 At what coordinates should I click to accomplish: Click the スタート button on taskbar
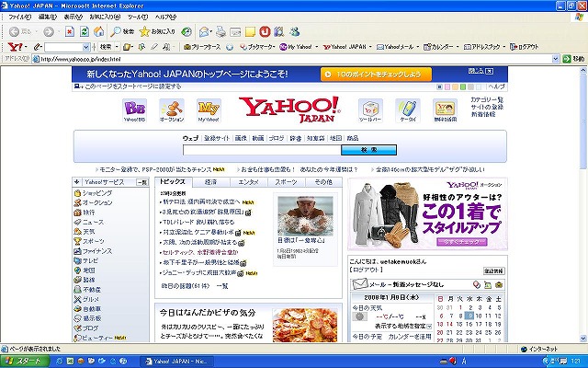[25, 362]
